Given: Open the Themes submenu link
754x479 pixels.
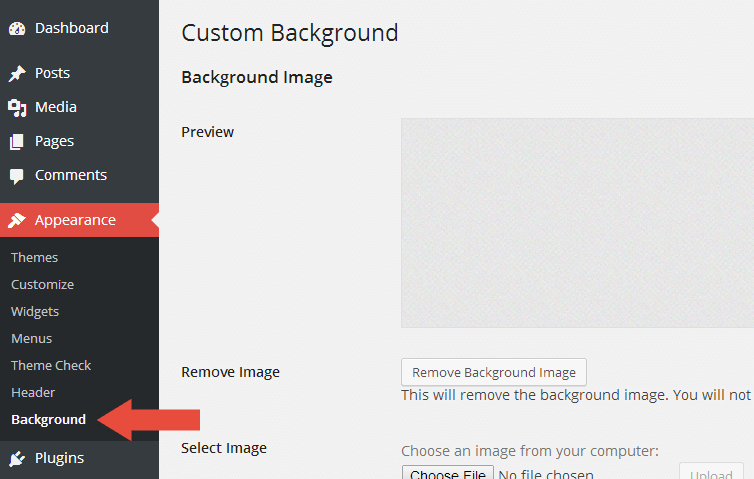Looking at the screenshot, I should pyautogui.click(x=35, y=258).
